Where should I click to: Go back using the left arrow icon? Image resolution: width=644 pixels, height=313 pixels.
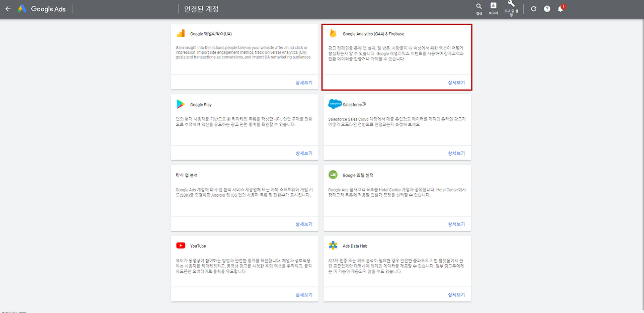click(8, 9)
